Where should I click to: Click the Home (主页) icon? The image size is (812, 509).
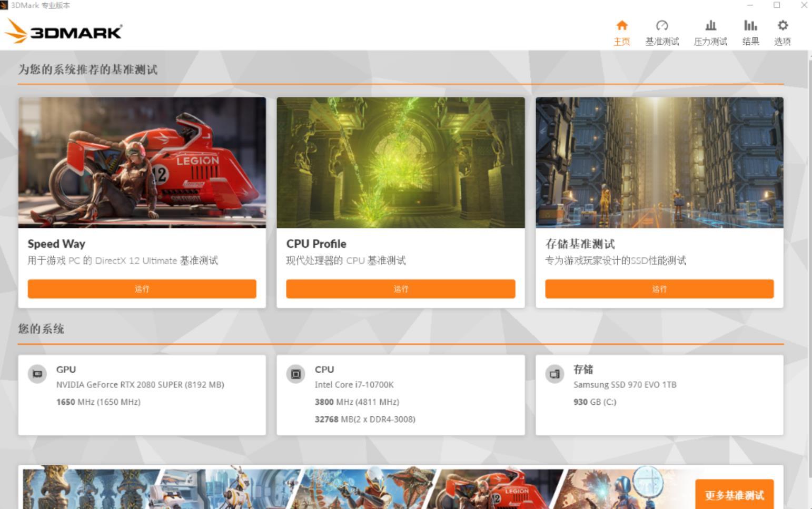click(621, 25)
